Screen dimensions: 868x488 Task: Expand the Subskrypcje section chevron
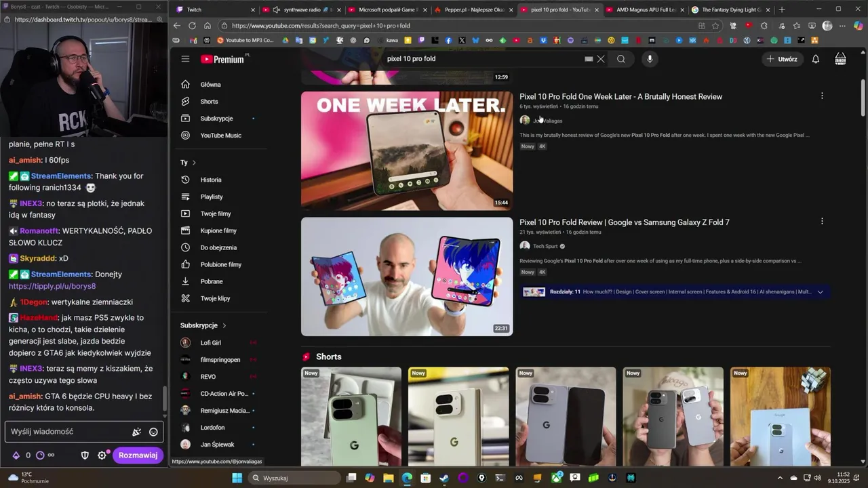(224, 325)
